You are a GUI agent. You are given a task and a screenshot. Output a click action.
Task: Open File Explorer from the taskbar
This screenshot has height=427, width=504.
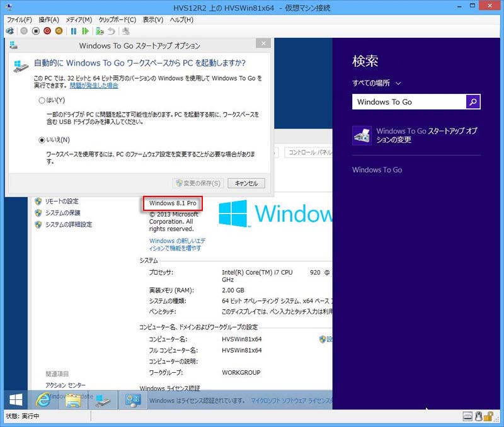(73, 401)
